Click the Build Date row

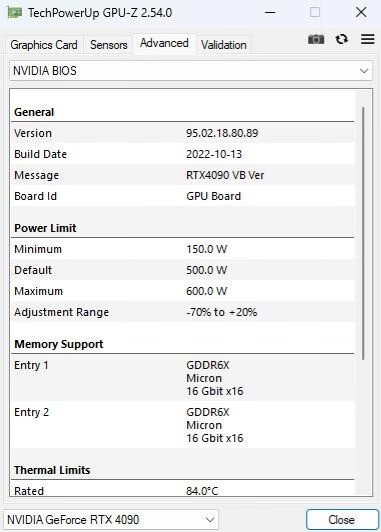(x=183, y=154)
